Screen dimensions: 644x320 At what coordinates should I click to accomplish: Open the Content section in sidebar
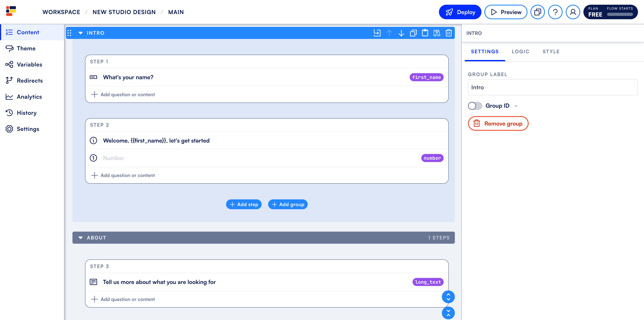[32, 32]
